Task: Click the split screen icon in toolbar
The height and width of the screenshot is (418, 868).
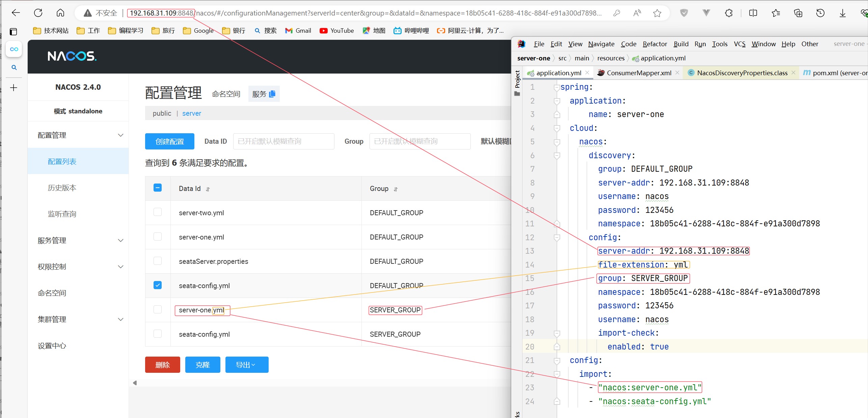Action: click(x=753, y=13)
